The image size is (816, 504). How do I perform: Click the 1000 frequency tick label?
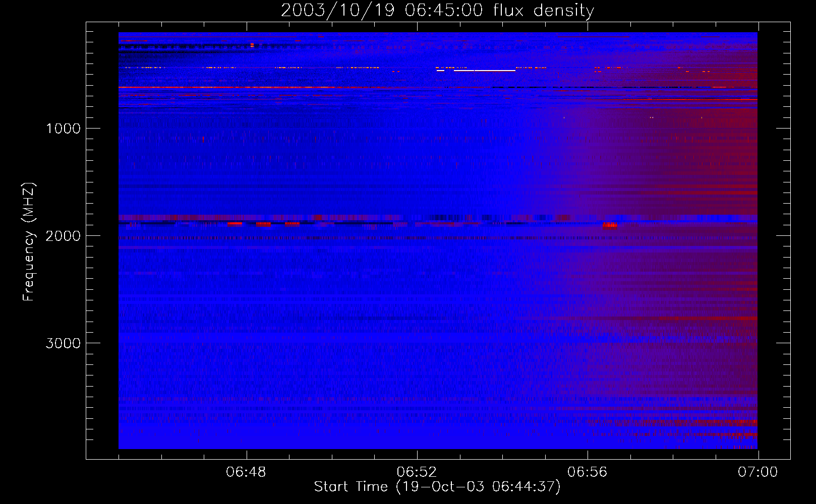[x=63, y=129]
